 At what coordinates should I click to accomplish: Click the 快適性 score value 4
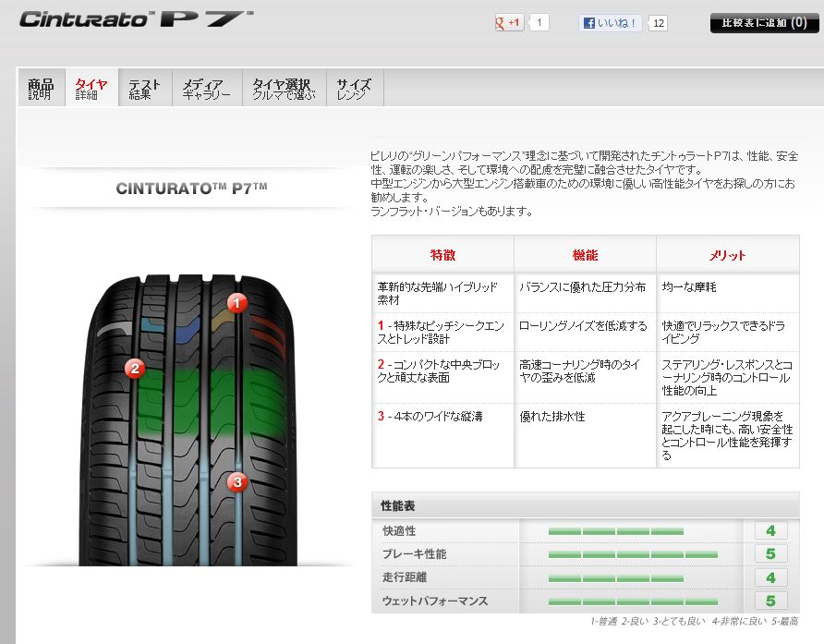pos(770,530)
